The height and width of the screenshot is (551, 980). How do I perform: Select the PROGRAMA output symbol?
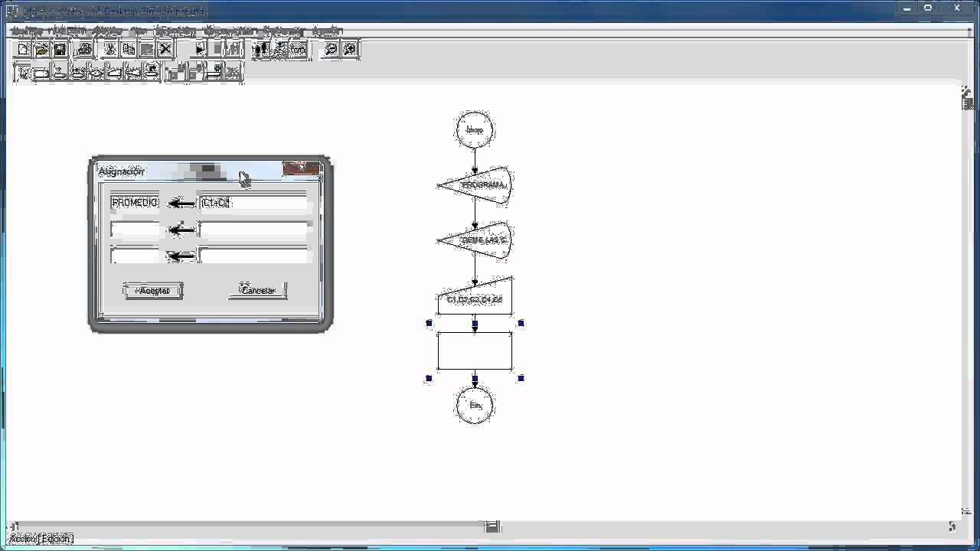475,185
